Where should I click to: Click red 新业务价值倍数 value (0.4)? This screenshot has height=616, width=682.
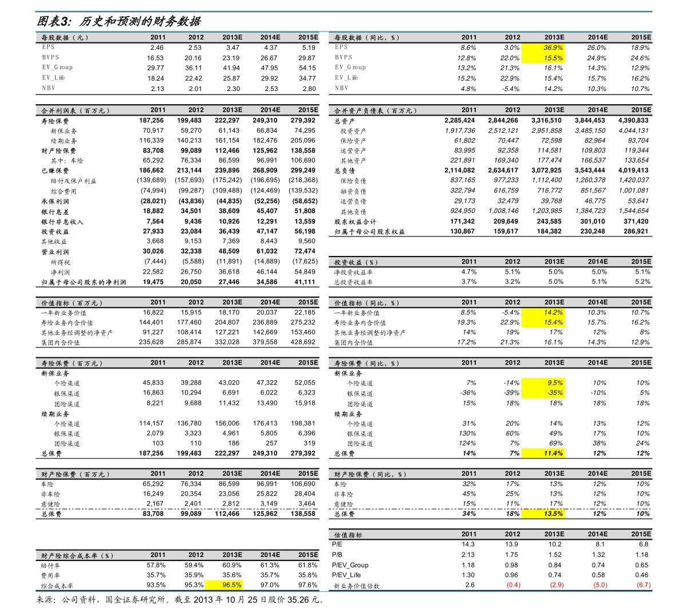[x=513, y=585]
